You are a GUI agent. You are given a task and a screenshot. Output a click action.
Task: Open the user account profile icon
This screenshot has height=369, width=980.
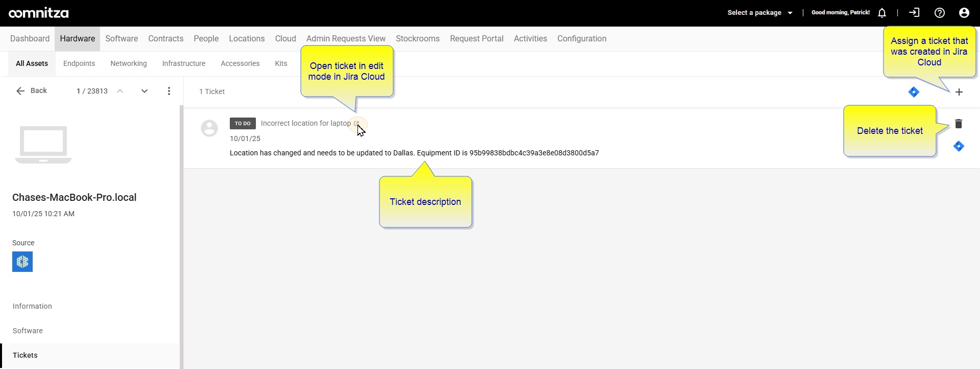pyautogui.click(x=964, y=13)
